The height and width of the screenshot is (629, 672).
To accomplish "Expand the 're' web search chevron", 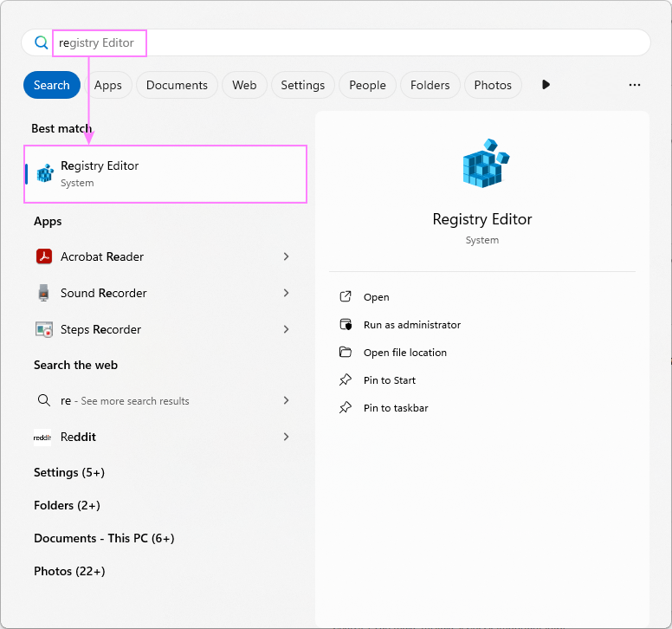I will [286, 400].
